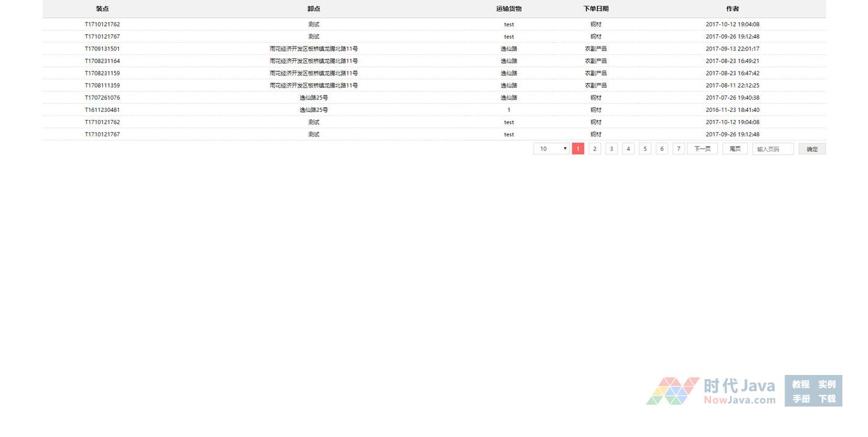Select highlighted page 1 button

578,149
